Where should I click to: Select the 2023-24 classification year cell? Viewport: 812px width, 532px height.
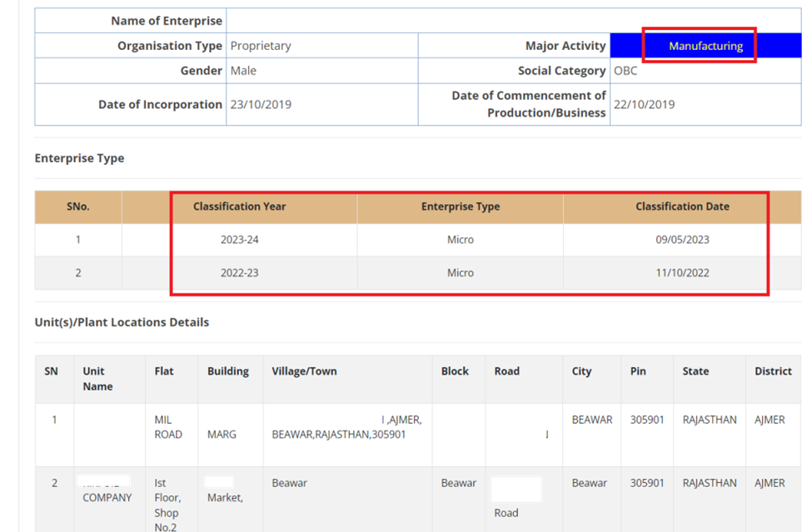(240, 240)
